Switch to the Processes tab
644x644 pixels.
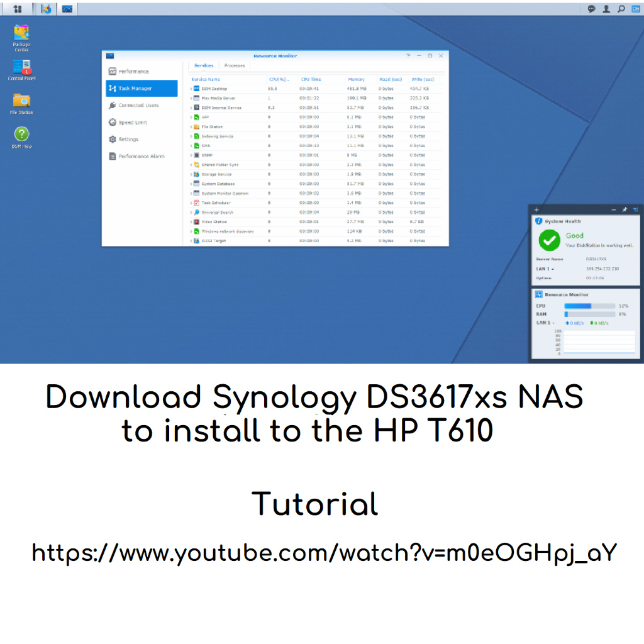[x=235, y=65]
